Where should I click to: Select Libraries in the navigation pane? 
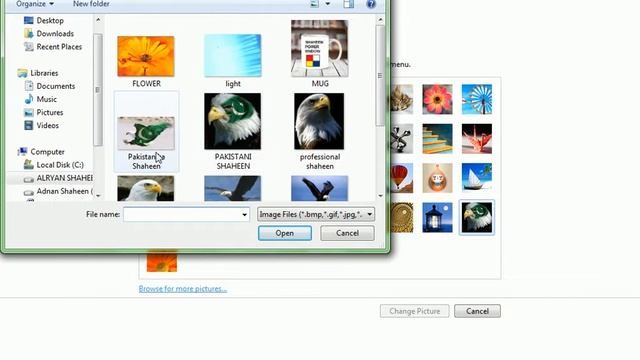[44, 73]
